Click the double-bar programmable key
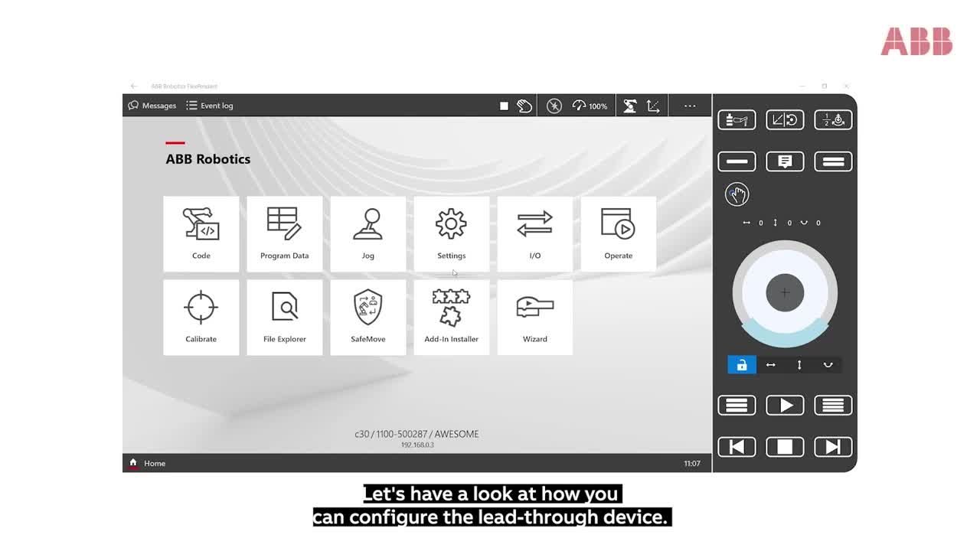 click(x=833, y=161)
